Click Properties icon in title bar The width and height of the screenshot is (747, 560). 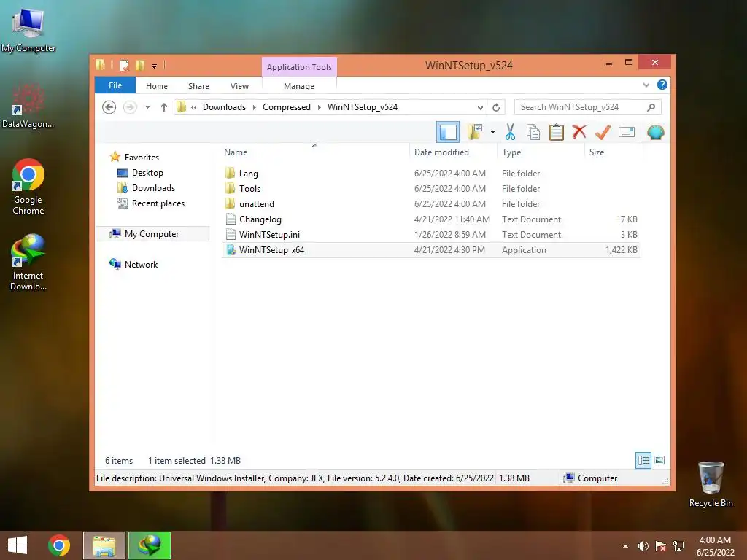124,65
